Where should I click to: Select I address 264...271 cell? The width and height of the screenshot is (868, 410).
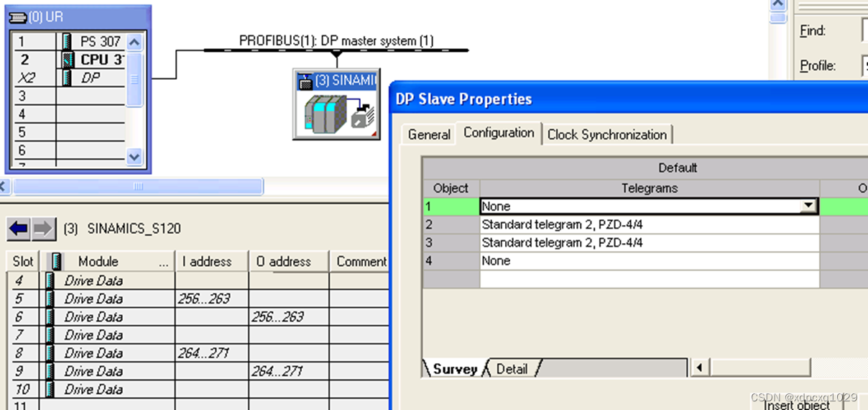click(212, 353)
